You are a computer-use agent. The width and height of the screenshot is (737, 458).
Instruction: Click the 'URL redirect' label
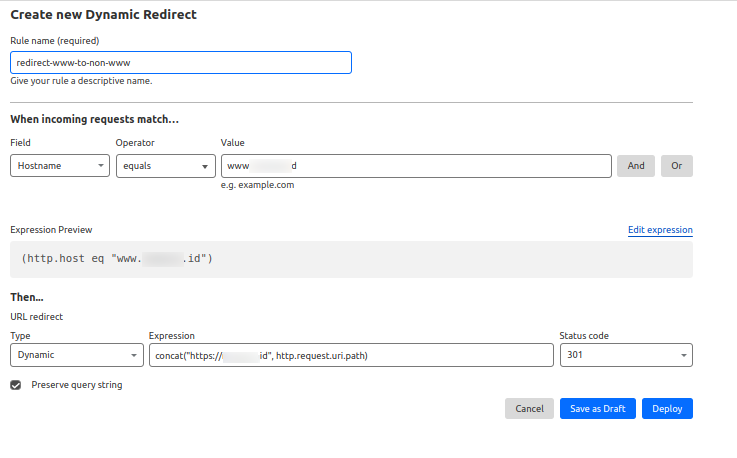click(x=37, y=317)
